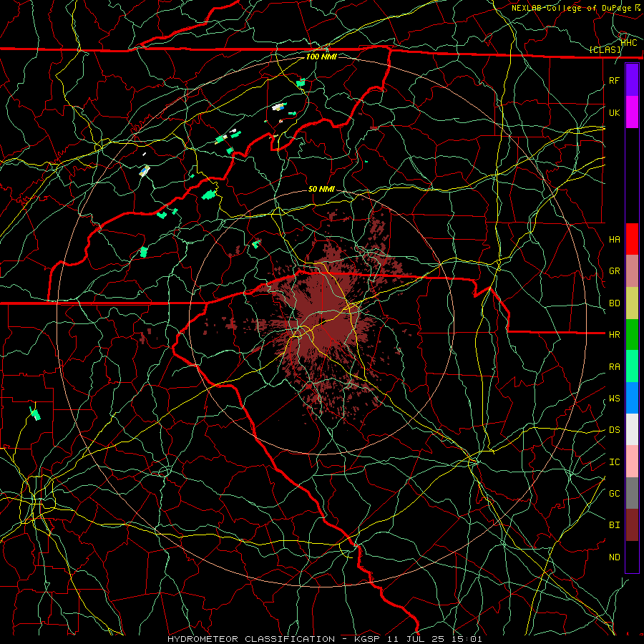The width and height of the screenshot is (644, 644).
Task: Click the UK magenta legend swatch
Action: (x=632, y=112)
